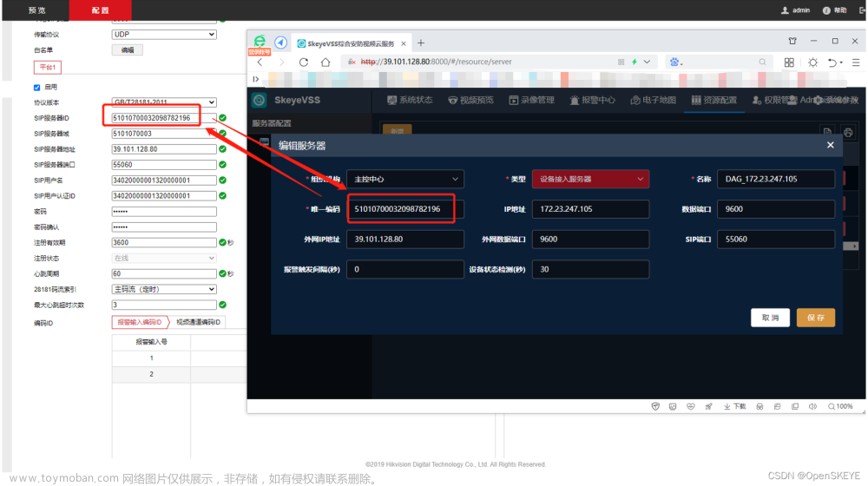Reload the SkeyeVSS browser page

pyautogui.click(x=303, y=62)
